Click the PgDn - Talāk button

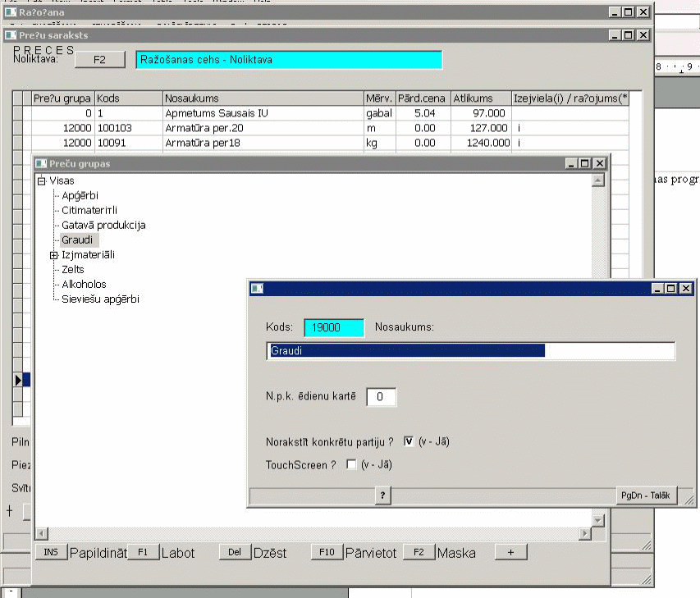[x=646, y=495]
